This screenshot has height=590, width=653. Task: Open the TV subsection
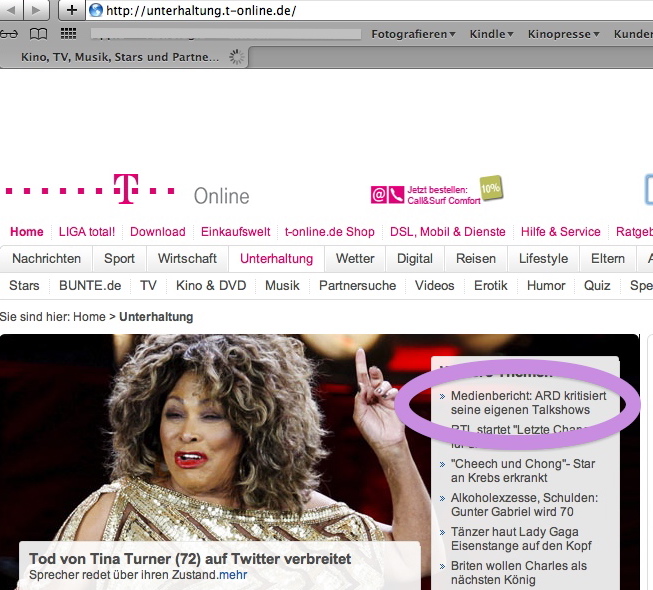(148, 286)
